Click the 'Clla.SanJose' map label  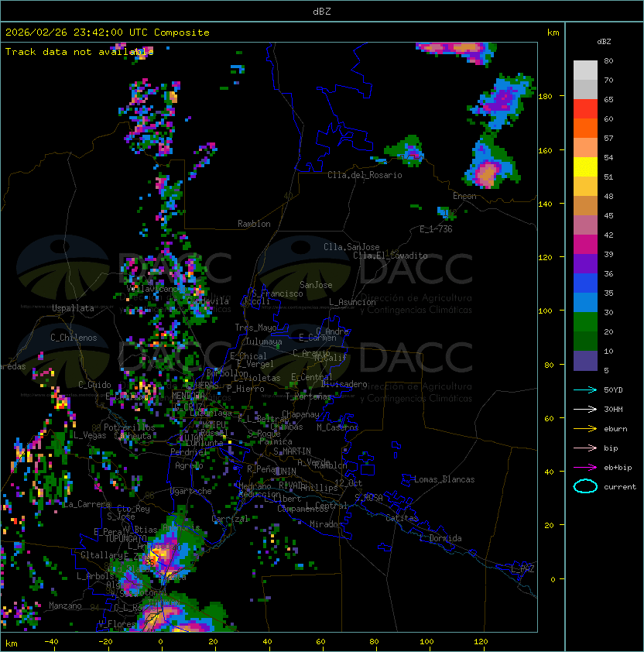pyautogui.click(x=351, y=247)
